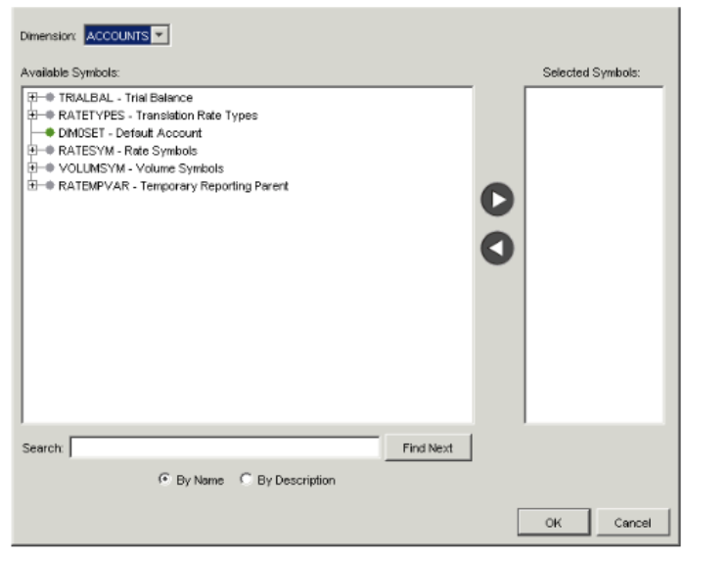Dismiss the dialog with Cancel
Viewport: 728px width, 562px height.
[632, 523]
